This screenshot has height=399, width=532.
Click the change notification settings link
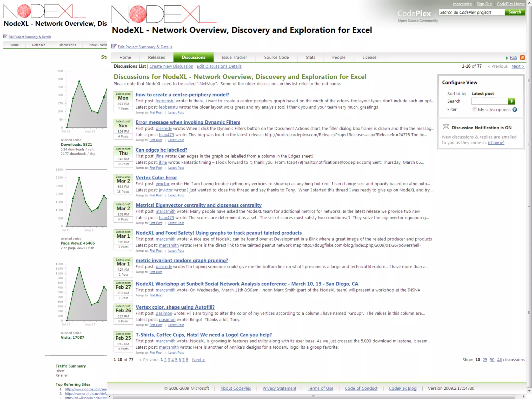point(496,143)
